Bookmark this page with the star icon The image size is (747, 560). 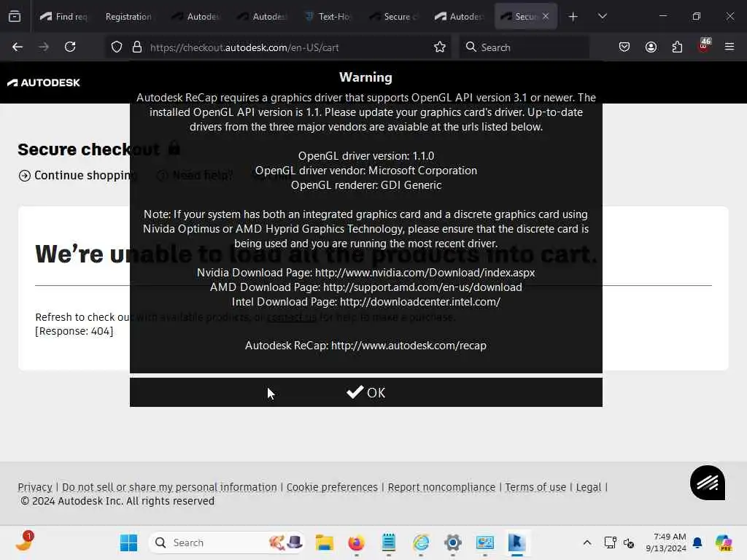pos(440,47)
